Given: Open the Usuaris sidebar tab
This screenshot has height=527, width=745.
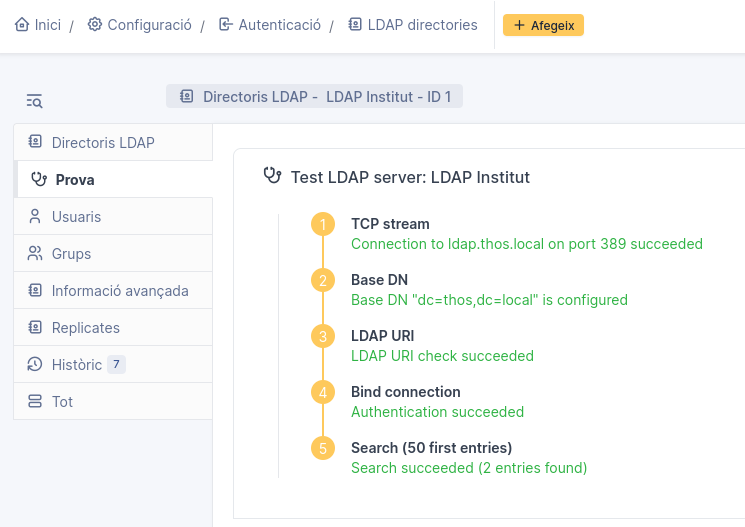Looking at the screenshot, I should pyautogui.click(x=113, y=217).
